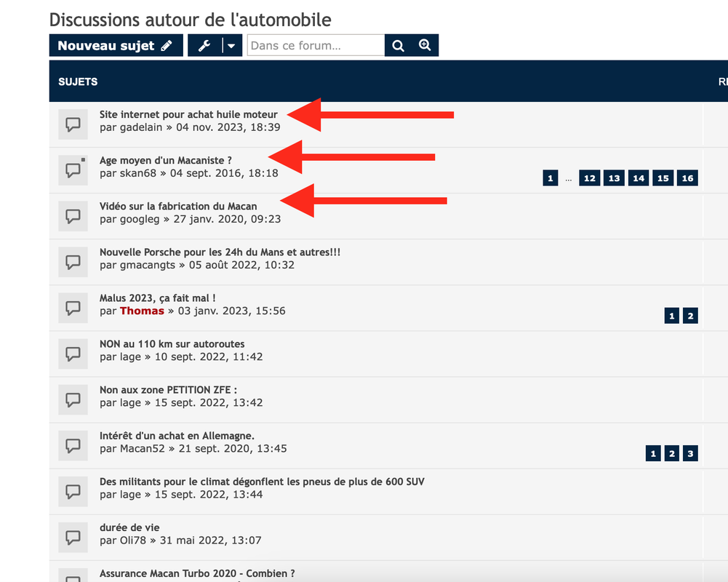728x582 pixels.
Task: Open topic 'durée de vie'
Action: [129, 527]
